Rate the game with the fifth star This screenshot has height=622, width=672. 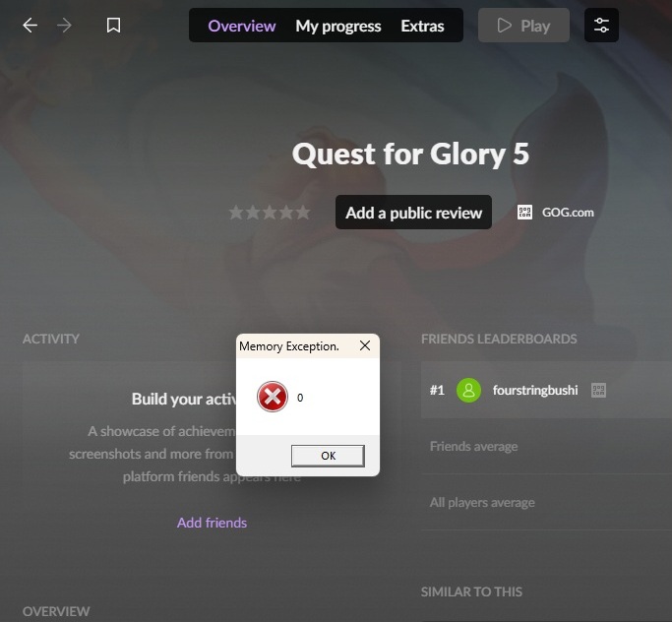click(303, 213)
